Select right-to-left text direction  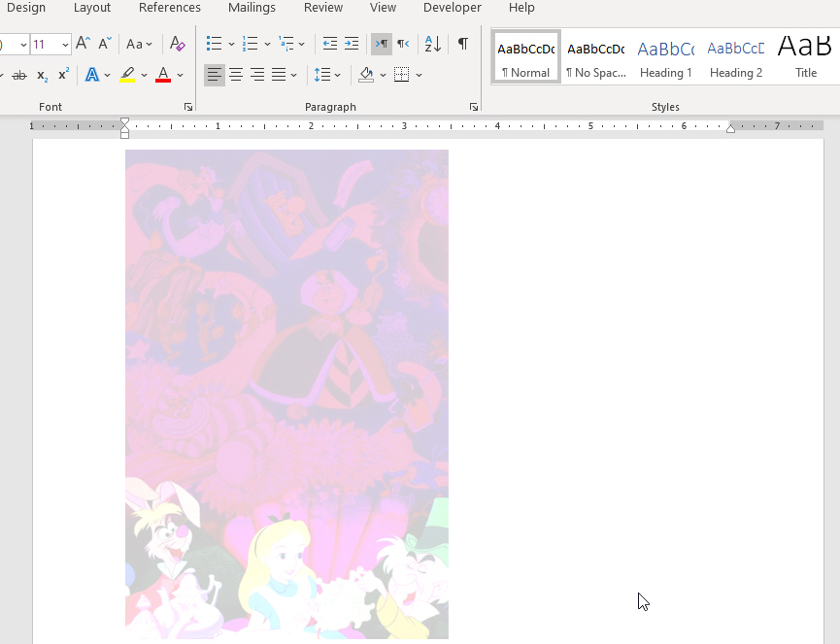point(403,44)
